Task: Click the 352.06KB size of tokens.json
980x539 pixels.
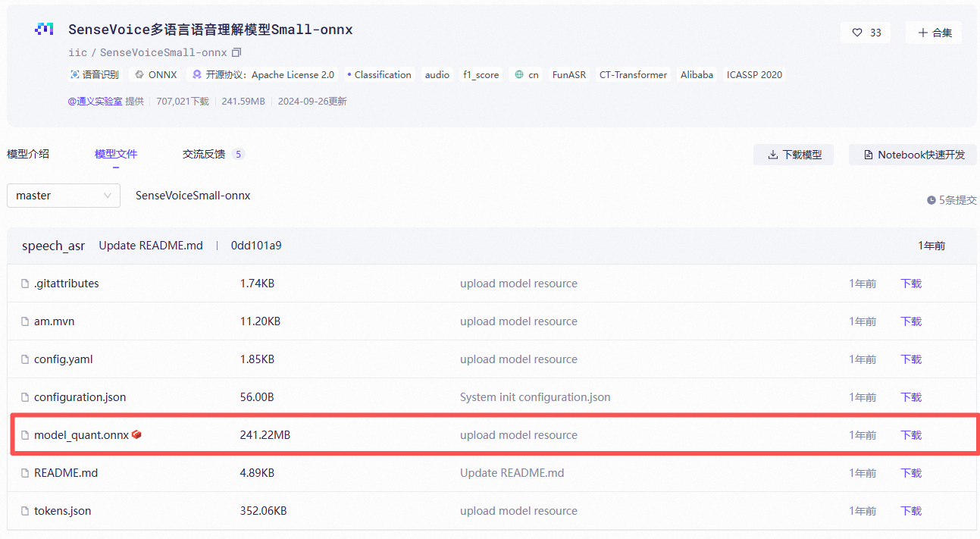Action: point(264,511)
